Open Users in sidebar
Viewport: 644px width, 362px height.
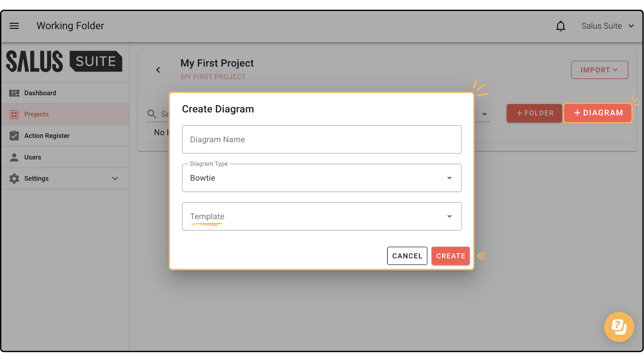tap(33, 157)
